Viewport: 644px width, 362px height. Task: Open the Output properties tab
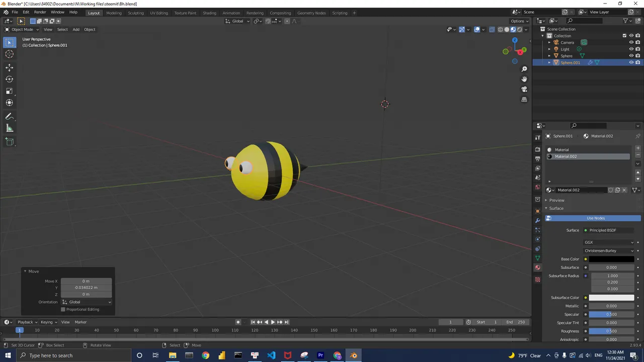tap(537, 159)
